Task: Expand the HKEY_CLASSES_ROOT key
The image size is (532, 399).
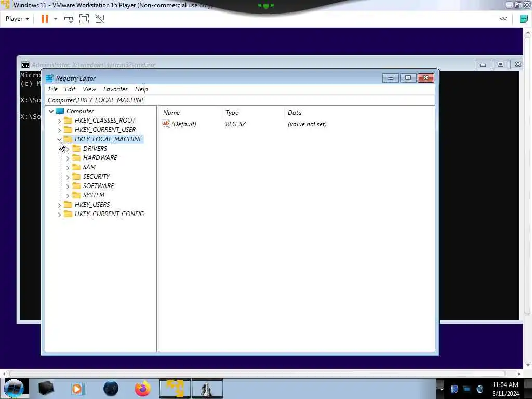Action: coord(59,121)
